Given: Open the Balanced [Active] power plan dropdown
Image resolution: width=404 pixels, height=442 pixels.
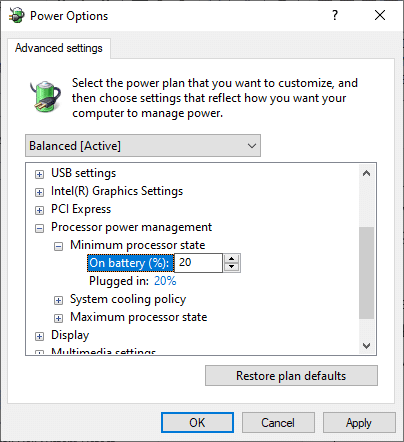Looking at the screenshot, I should (143, 146).
